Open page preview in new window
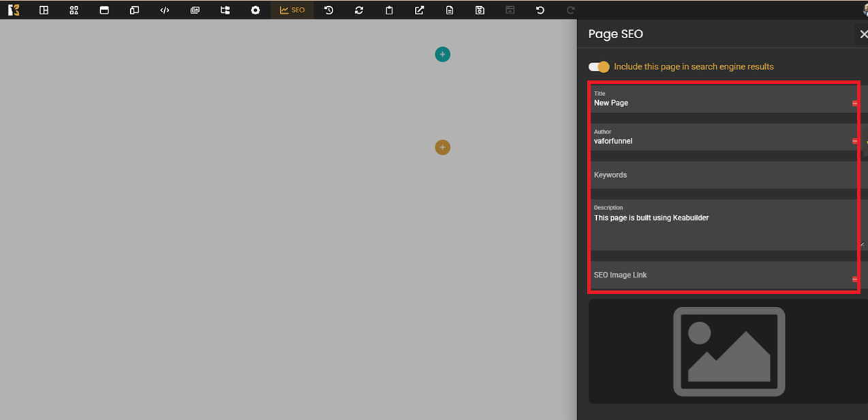Screen dimensions: 868x420 pos(420,10)
